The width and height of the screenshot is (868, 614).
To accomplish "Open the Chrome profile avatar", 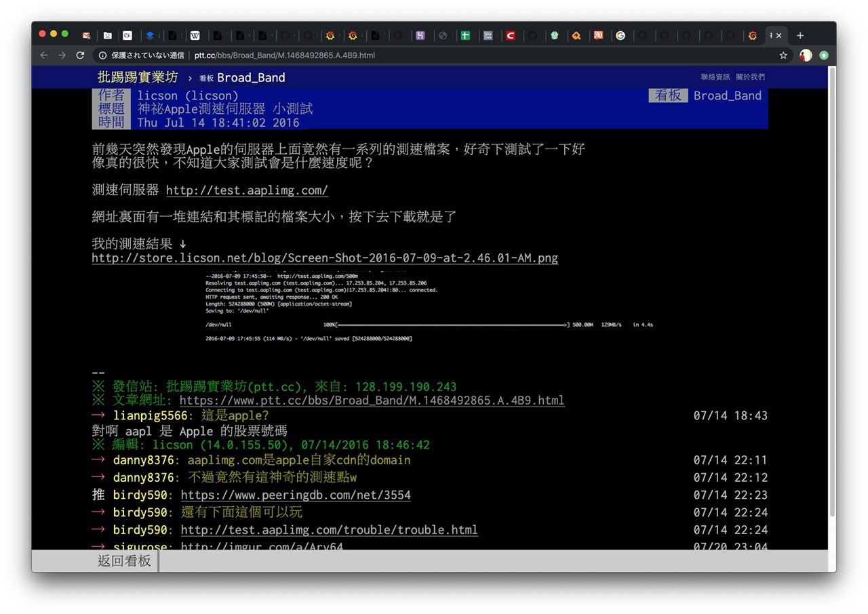I will 806,55.
